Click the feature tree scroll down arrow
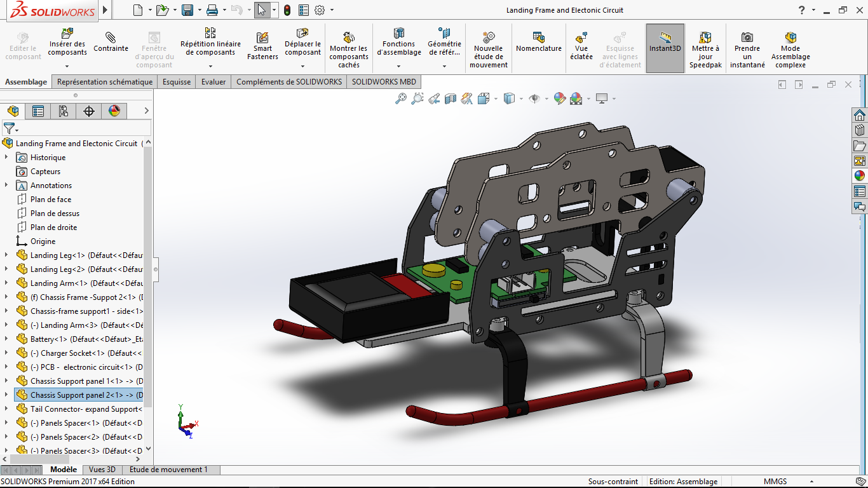This screenshot has height=488, width=868. pyautogui.click(x=148, y=449)
